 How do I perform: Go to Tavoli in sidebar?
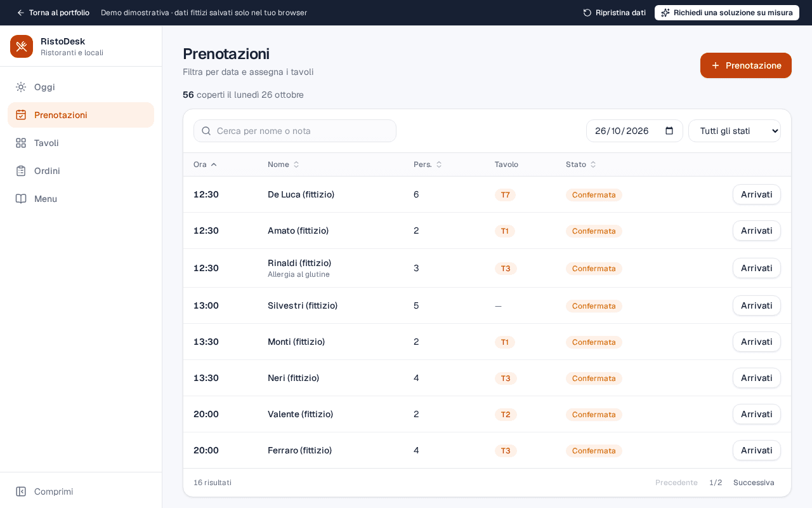[x=81, y=143]
